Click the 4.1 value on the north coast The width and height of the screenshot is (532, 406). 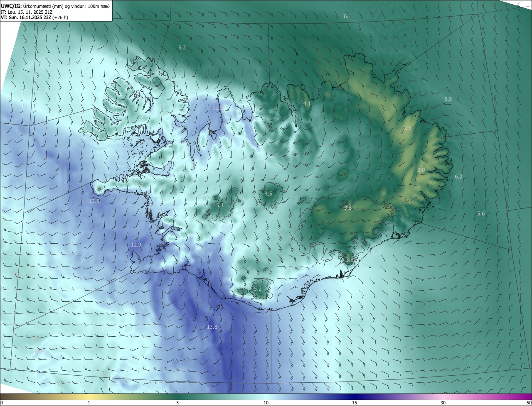tap(307, 103)
